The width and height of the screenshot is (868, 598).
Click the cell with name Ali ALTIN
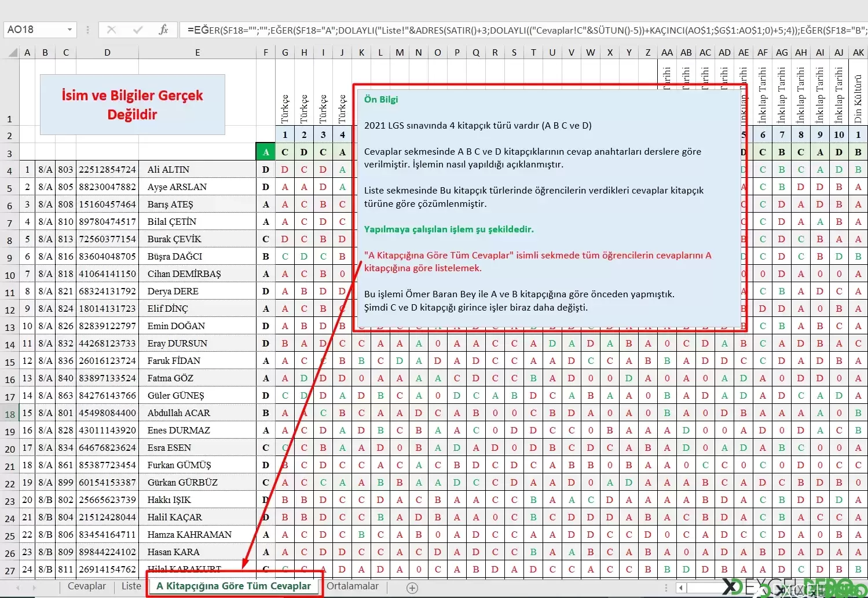tap(197, 169)
